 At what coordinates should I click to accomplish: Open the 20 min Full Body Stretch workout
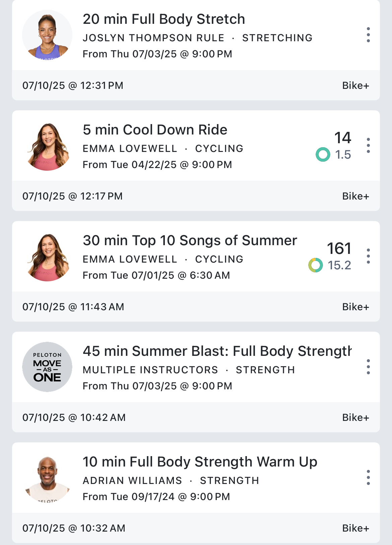[x=164, y=19]
